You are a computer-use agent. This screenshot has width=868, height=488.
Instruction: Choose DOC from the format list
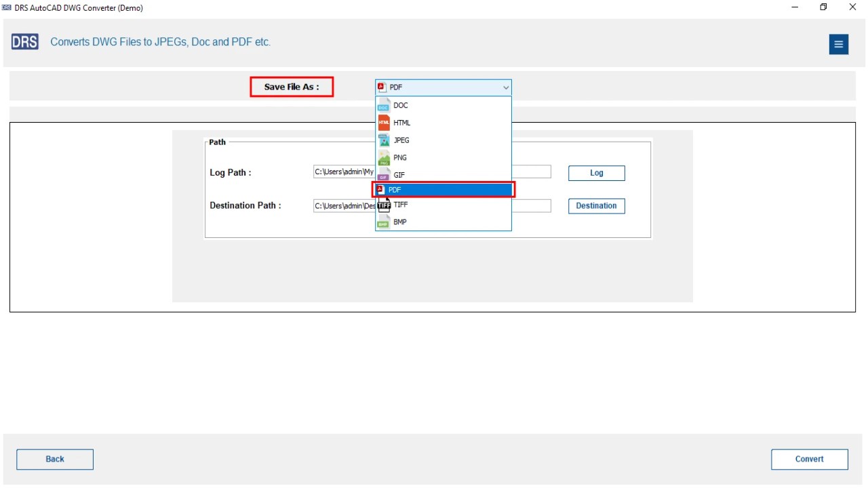[x=443, y=105]
